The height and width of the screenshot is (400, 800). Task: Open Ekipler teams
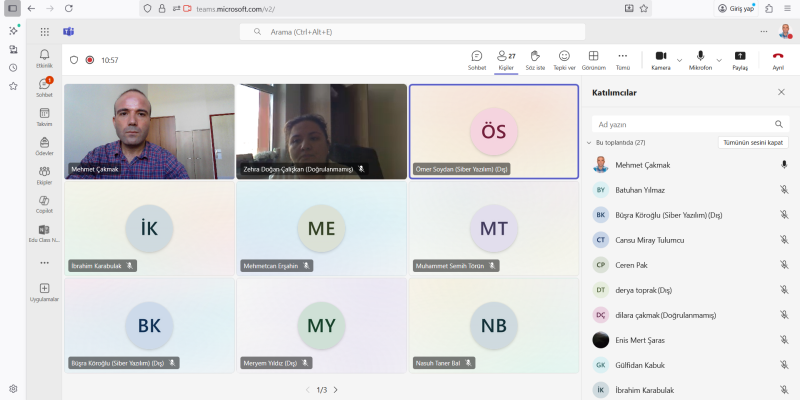pyautogui.click(x=44, y=175)
